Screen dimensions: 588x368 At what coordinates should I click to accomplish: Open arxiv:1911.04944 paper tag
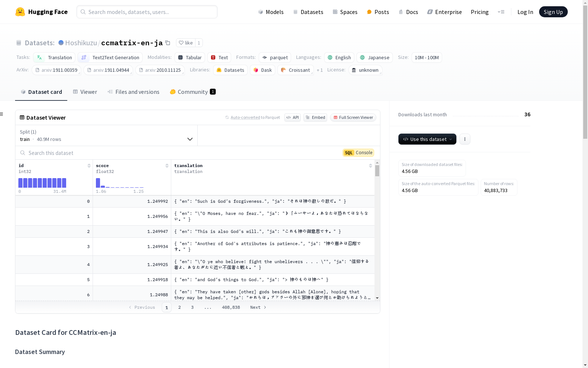point(108,70)
